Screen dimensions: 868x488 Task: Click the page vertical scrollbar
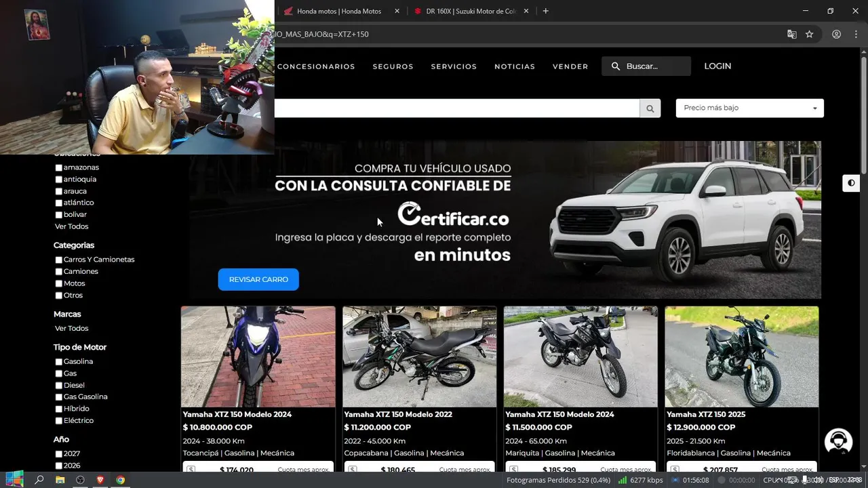tap(864, 115)
